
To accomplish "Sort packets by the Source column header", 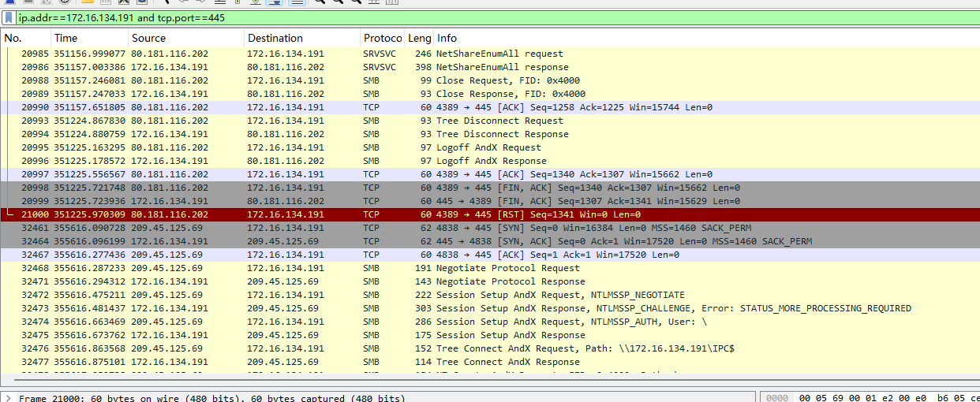I will (186, 38).
